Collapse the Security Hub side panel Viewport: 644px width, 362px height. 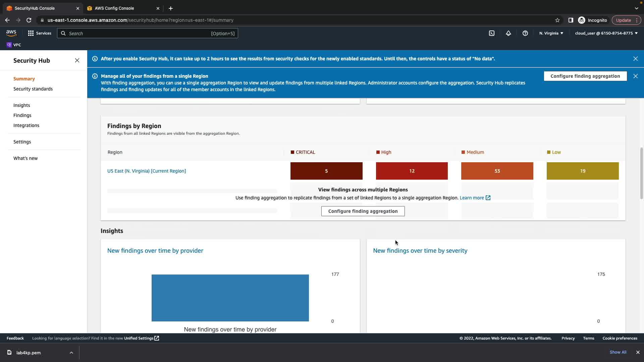77,60
